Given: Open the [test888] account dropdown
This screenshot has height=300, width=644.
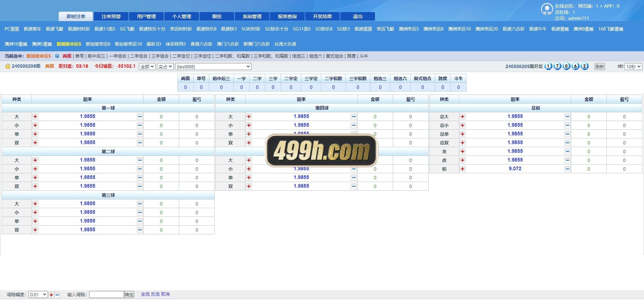Looking at the screenshot, I should pos(213,67).
